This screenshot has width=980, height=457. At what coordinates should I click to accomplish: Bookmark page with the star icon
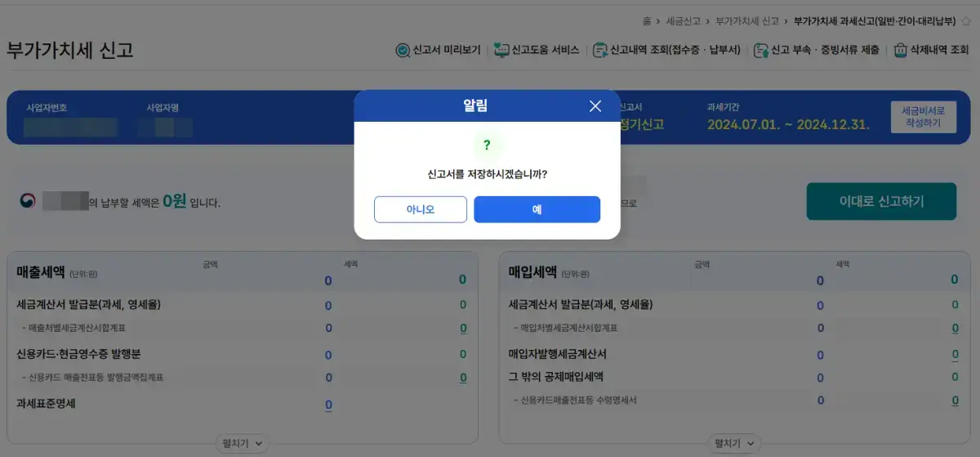tap(966, 21)
